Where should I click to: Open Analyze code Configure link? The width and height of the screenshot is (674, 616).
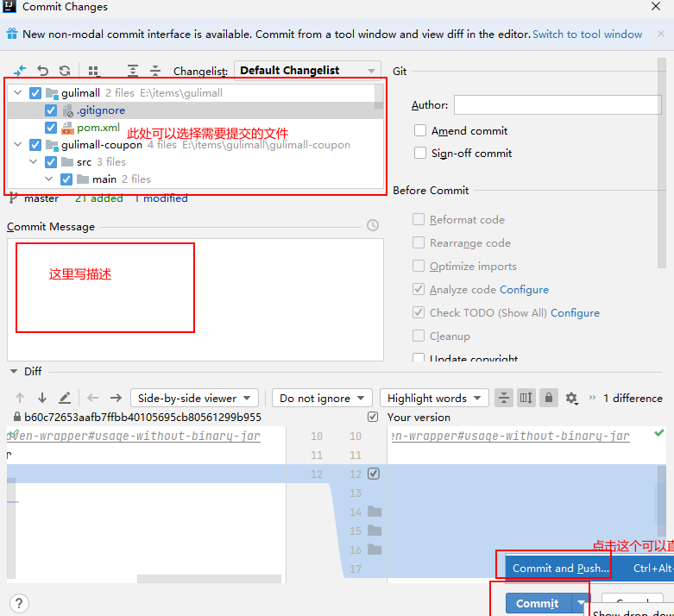click(524, 289)
